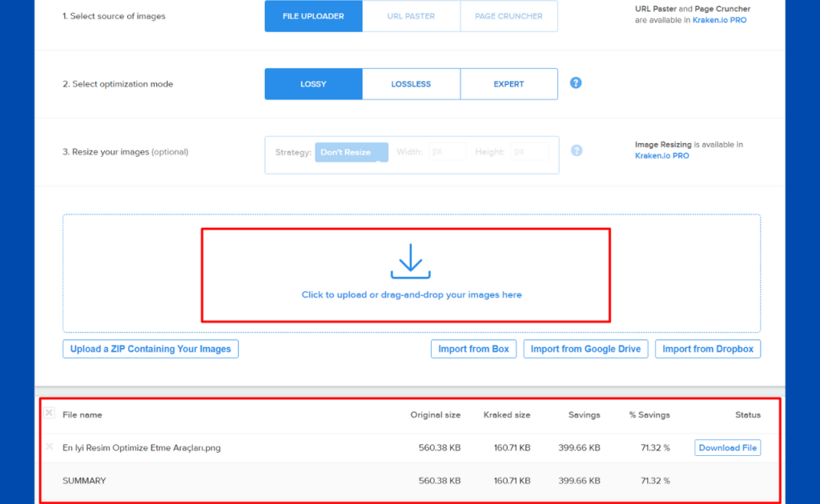Viewport: 820px width, 504px height.
Task: Select file name En Iyi Resim Optimize Etme Araçları.png
Action: tap(142, 447)
